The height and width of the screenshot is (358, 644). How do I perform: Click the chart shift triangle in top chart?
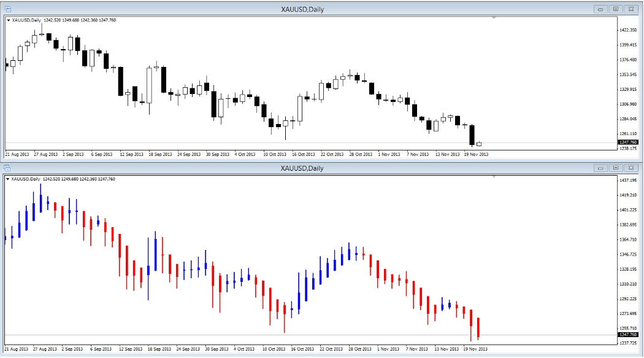pos(494,18)
